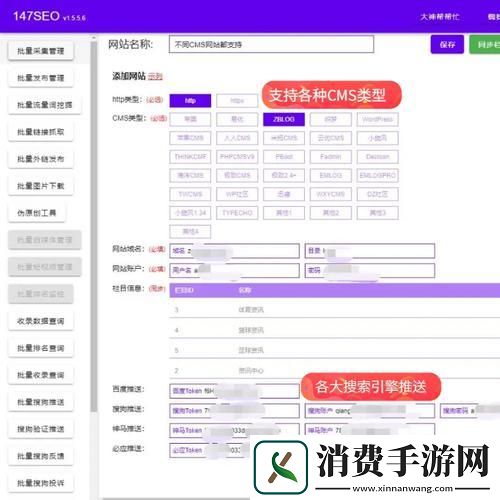
Task: Select the 人人CMS type
Action: pos(237,138)
